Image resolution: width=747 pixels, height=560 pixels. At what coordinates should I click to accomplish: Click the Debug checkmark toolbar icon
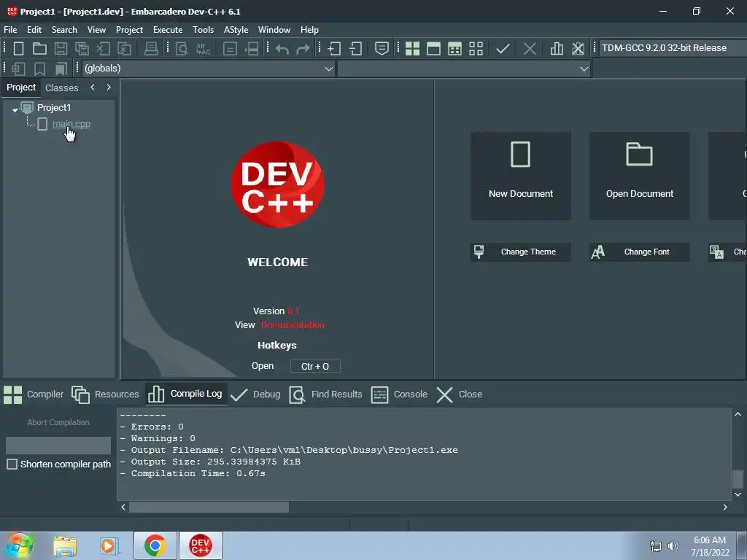[503, 49]
